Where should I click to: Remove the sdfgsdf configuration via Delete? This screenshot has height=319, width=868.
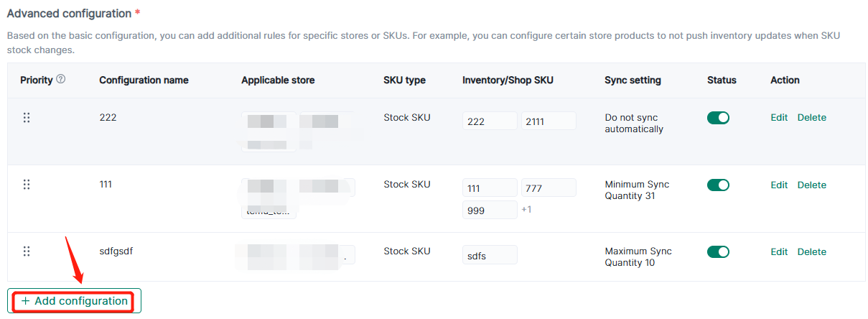point(811,251)
